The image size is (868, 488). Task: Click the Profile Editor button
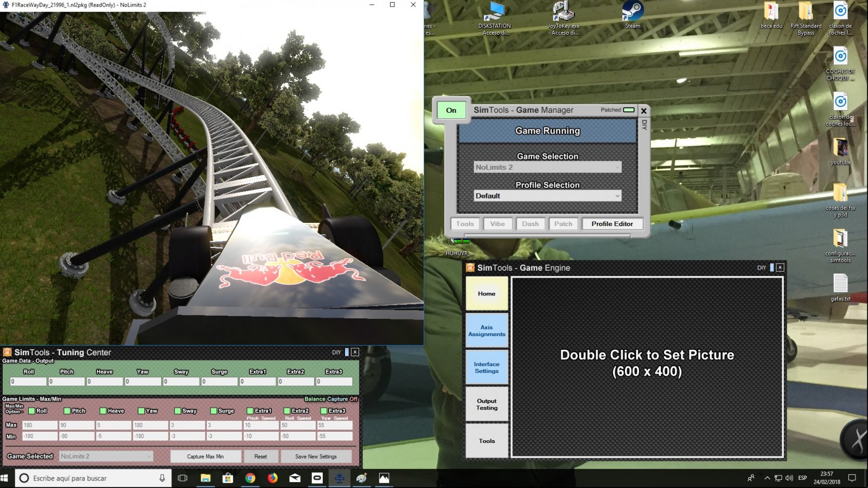coord(612,223)
